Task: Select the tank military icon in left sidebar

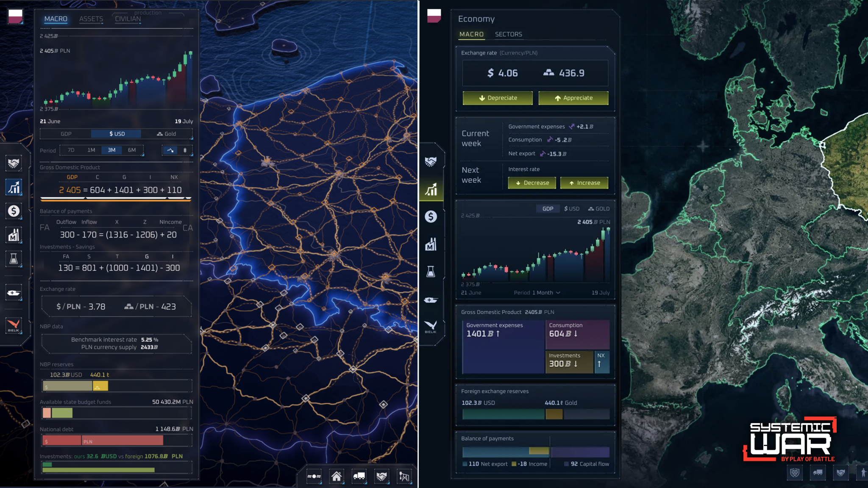Action: coord(14,293)
